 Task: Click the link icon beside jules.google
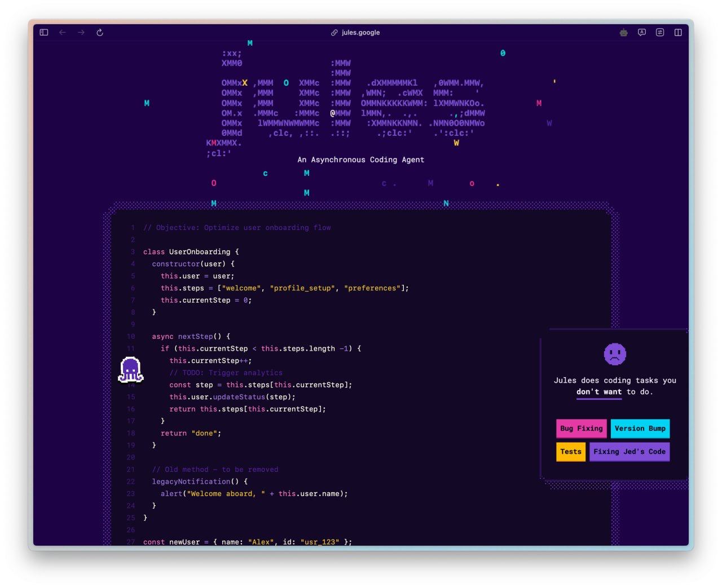[x=334, y=33]
